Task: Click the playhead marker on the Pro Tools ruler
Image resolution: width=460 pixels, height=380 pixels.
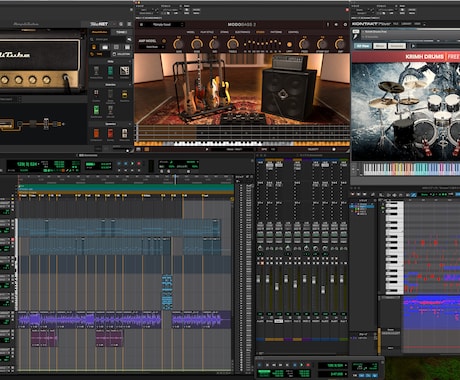Action: [175, 179]
